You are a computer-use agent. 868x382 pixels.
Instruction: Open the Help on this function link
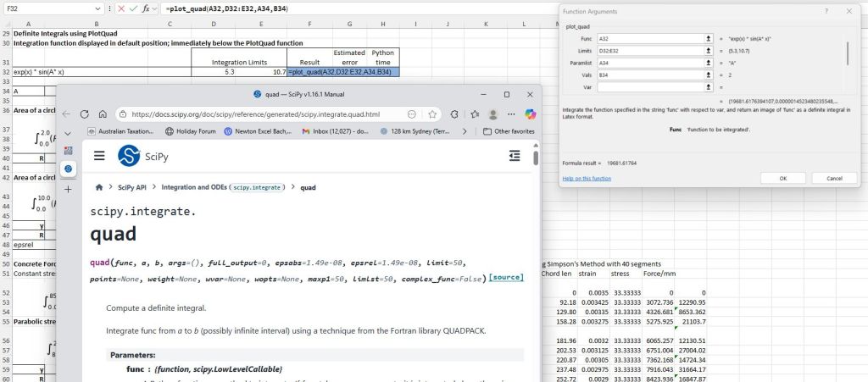(x=586, y=178)
